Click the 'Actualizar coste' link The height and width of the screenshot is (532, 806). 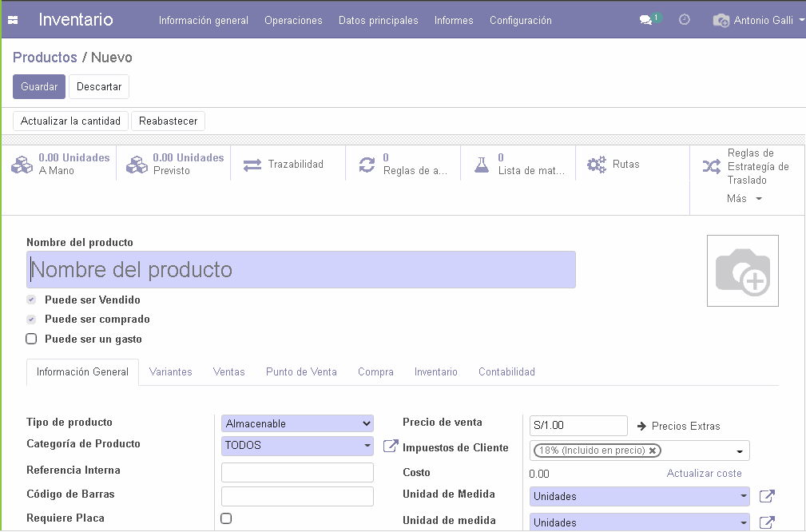coord(704,473)
